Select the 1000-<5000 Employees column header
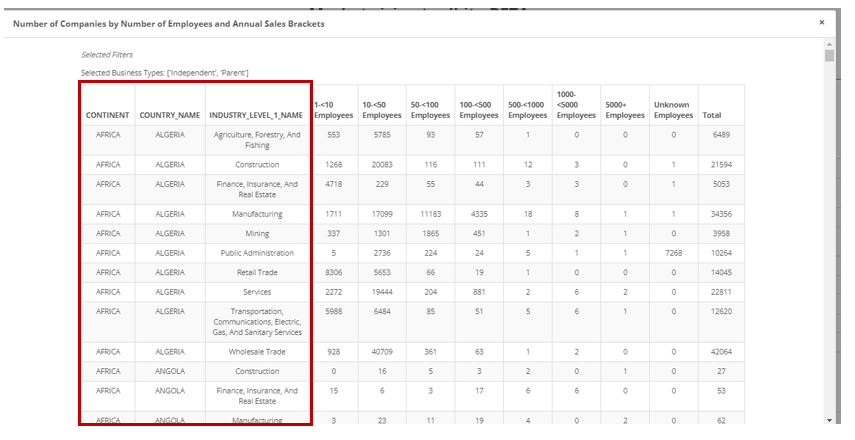The width and height of the screenshot is (855, 440). click(576, 104)
